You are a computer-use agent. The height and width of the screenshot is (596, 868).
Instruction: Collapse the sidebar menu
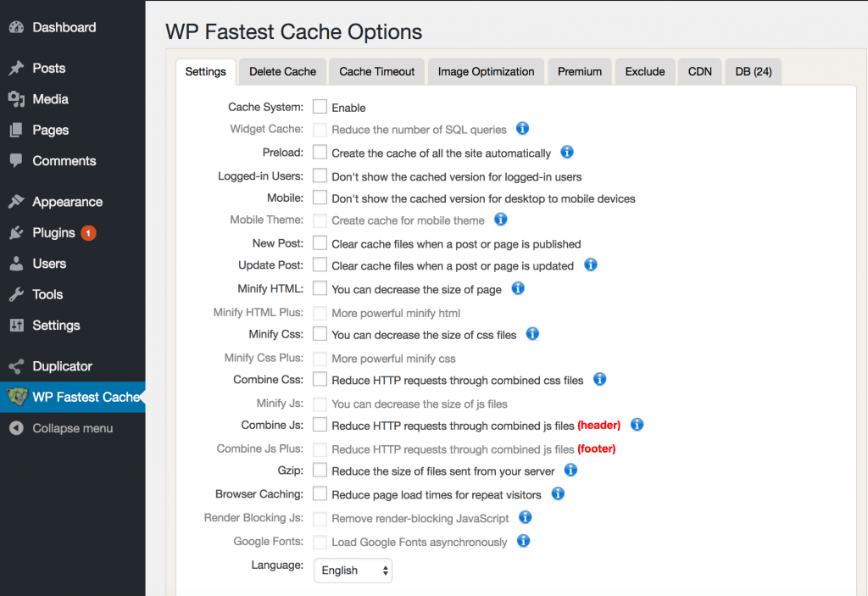(72, 428)
